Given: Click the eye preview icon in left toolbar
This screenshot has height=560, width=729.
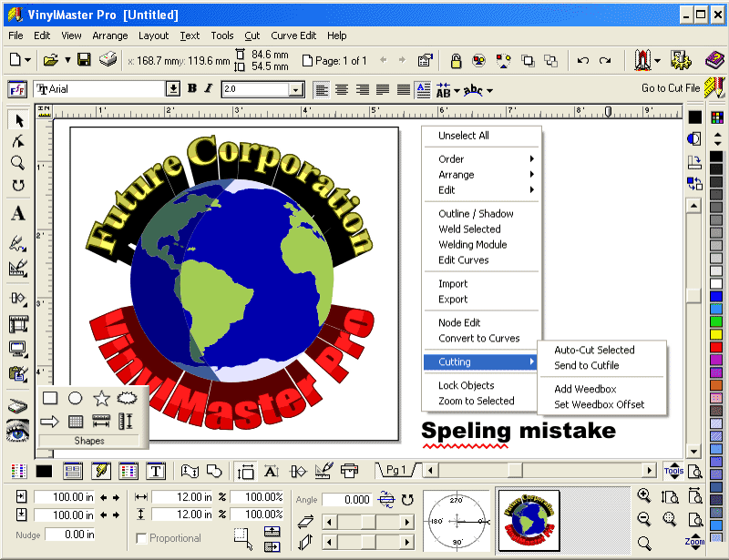Looking at the screenshot, I should pos(17,431).
